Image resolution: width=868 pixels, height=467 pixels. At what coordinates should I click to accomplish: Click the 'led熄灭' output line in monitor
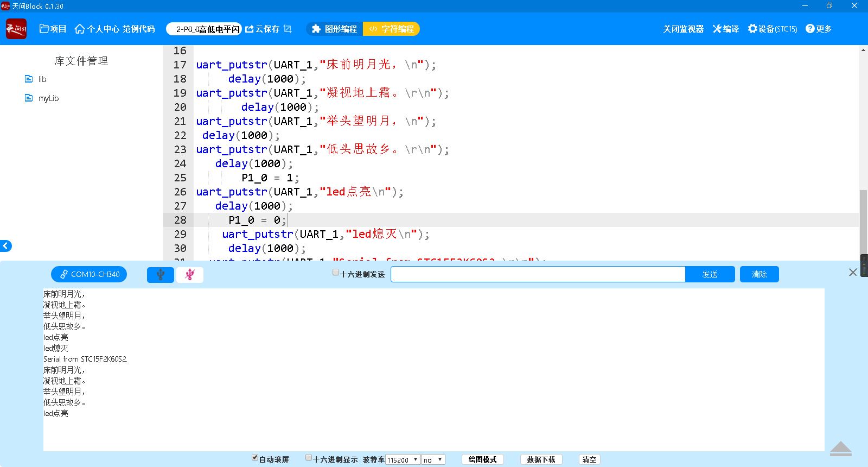coord(56,348)
